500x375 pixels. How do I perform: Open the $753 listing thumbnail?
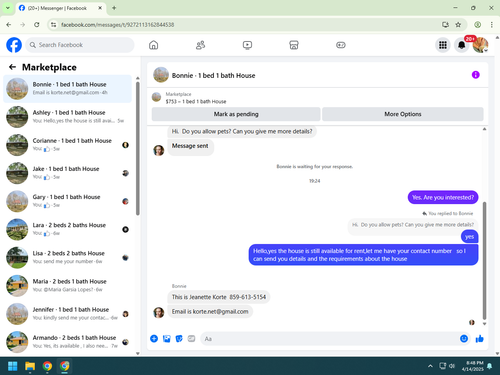tap(156, 97)
